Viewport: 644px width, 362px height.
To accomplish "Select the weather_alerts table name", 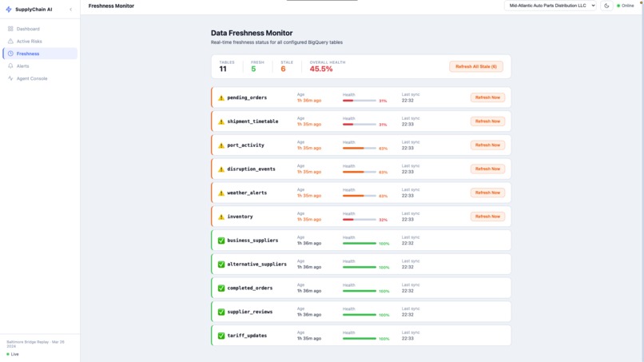I will (247, 193).
